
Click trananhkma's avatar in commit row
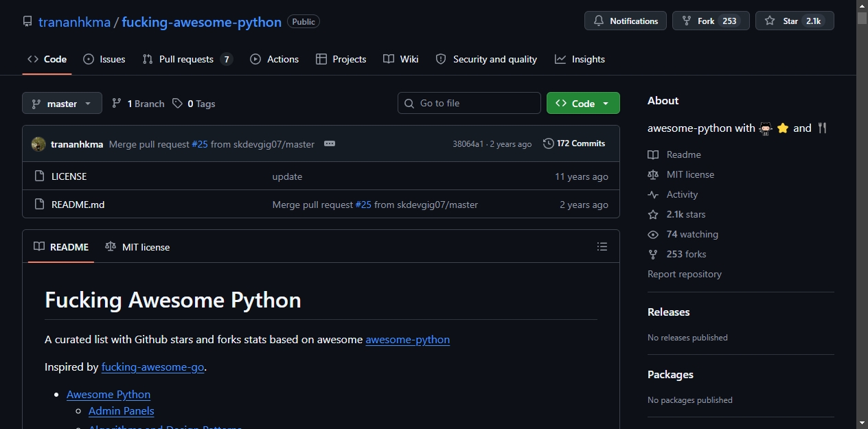click(x=38, y=144)
